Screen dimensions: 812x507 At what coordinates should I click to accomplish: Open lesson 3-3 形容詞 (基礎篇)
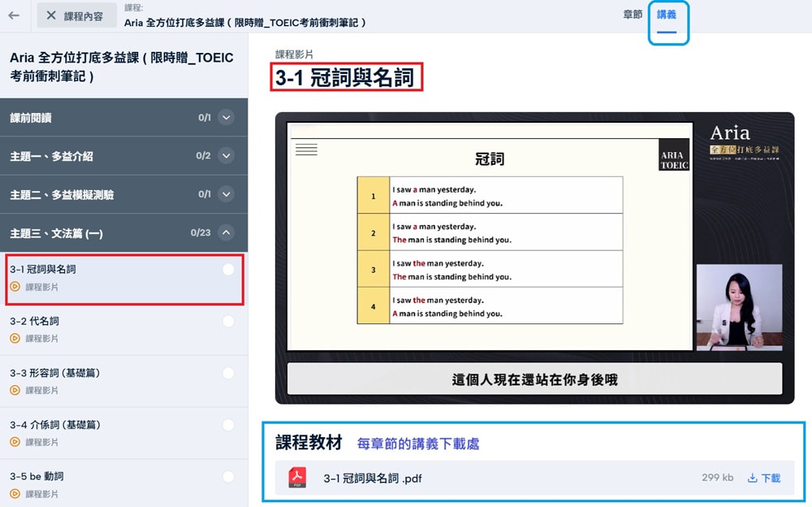[124, 381]
